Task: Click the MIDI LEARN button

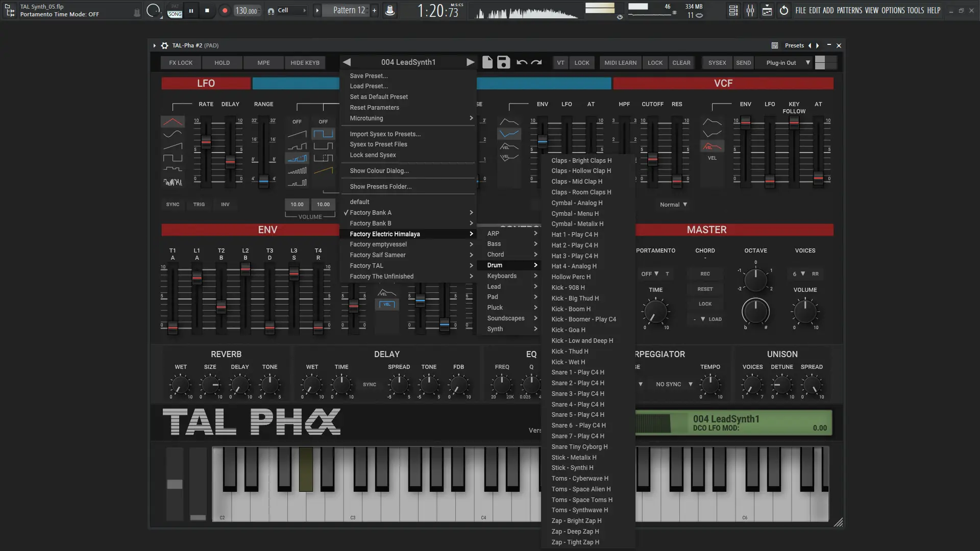Action: (620, 63)
